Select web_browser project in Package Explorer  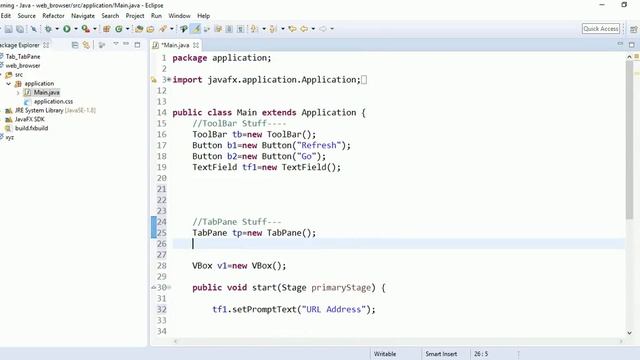coord(22,66)
